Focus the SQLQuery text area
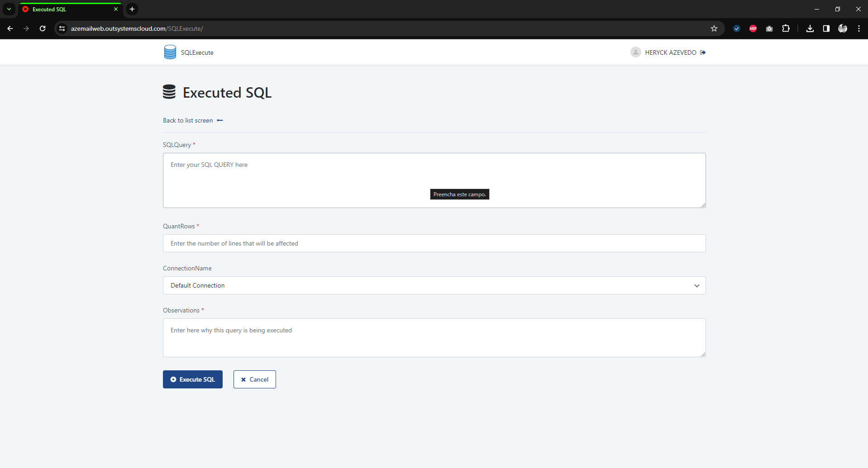Viewport: 868px width, 468px height. [x=434, y=180]
